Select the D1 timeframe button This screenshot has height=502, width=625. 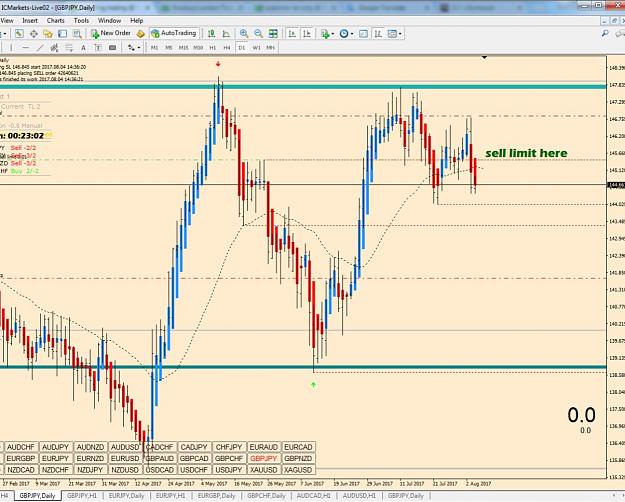click(242, 48)
